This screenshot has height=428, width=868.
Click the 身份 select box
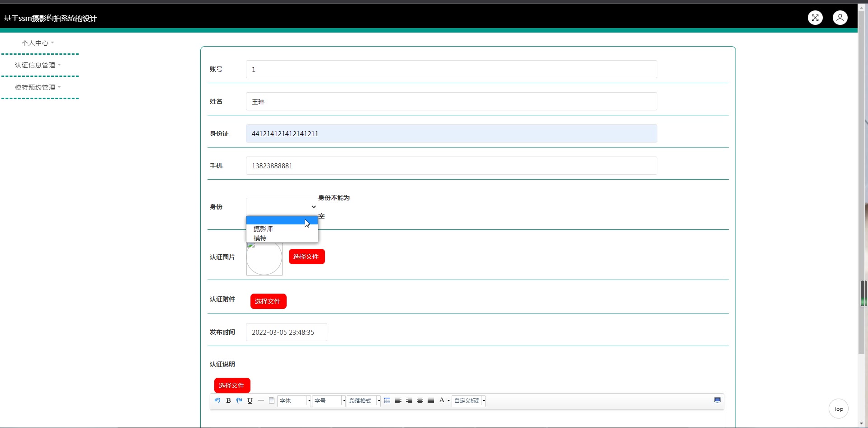pos(282,207)
